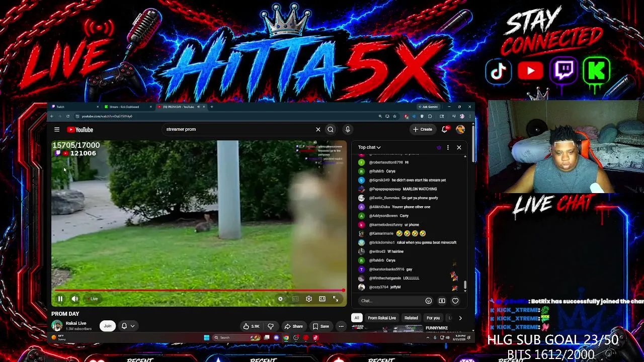This screenshot has width=644, height=362.
Task: Share the PROM DAY video
Action: (x=293, y=326)
